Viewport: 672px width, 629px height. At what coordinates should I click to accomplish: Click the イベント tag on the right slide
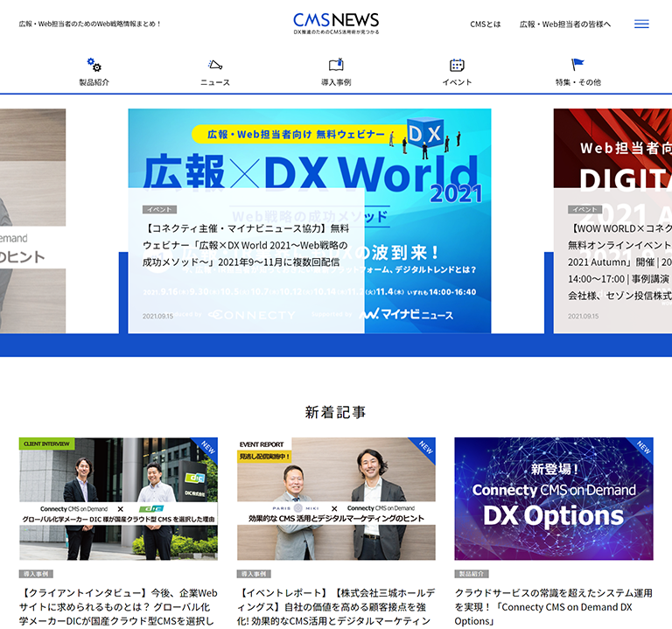584,210
